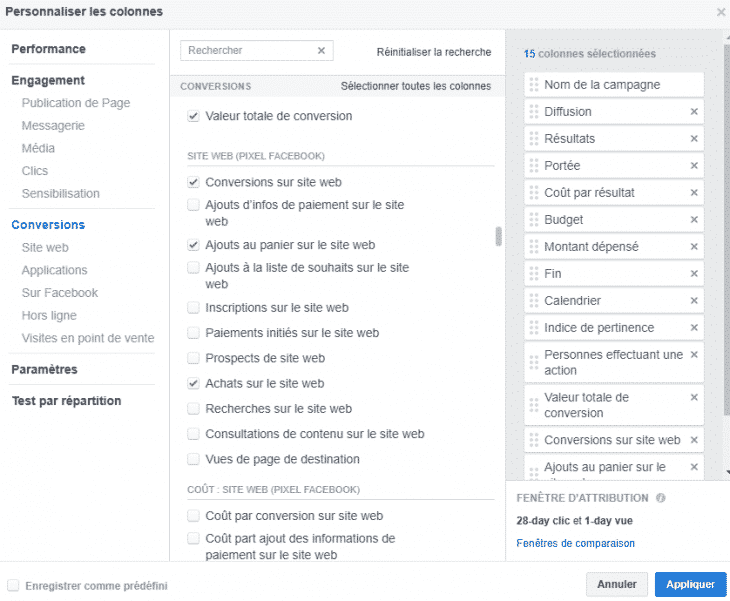Remove the Montant dépensé column
The width and height of the screenshot is (730, 601).
tap(694, 247)
